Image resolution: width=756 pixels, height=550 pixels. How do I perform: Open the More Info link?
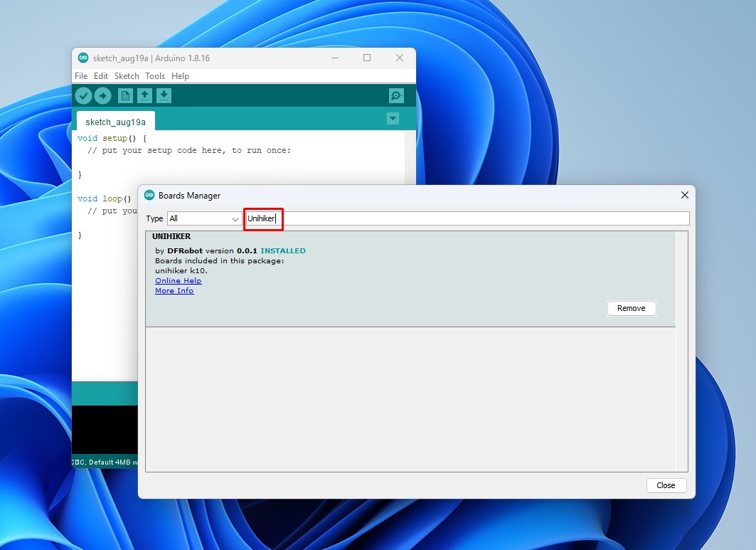(174, 291)
